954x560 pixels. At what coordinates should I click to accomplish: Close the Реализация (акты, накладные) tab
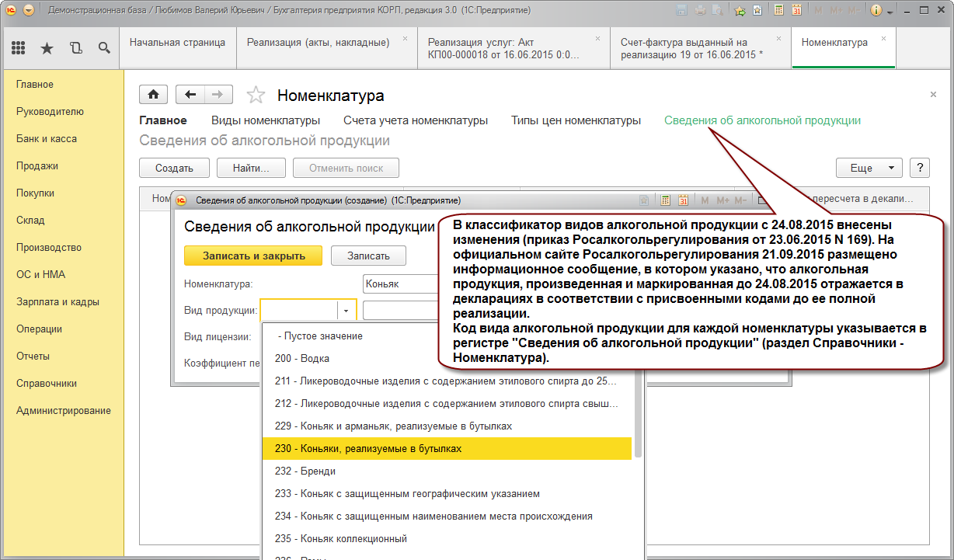(404, 38)
